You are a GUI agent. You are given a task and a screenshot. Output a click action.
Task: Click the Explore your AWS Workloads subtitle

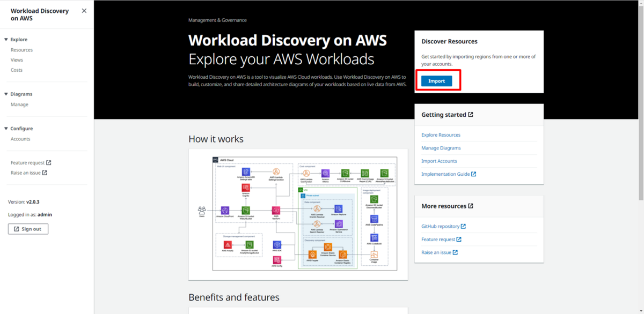(281, 58)
